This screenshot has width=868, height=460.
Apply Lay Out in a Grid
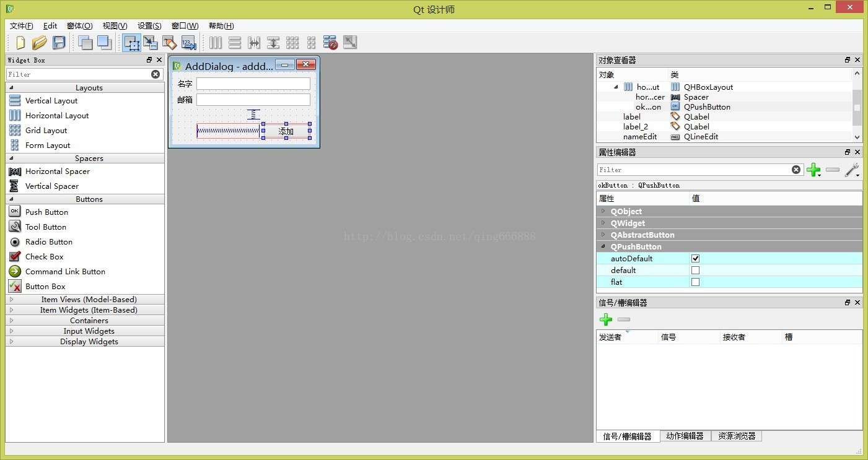(x=292, y=43)
